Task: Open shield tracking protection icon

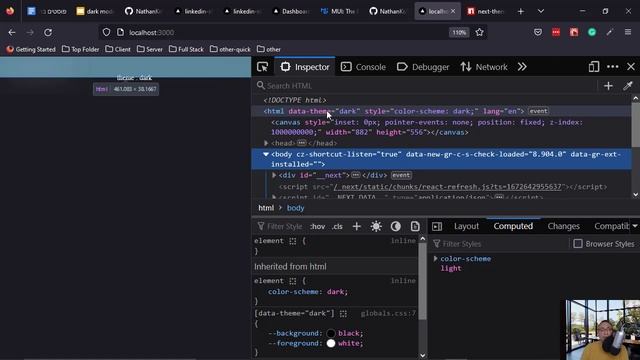Action: click(x=106, y=32)
